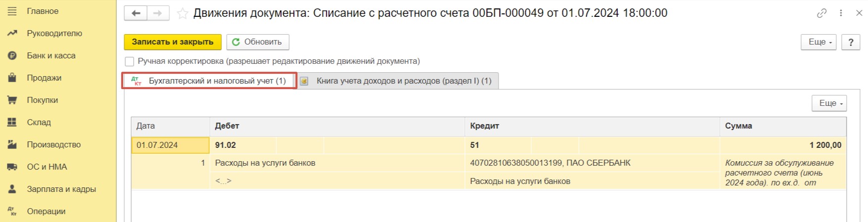
Task: Open help with the question mark button
Action: click(x=851, y=42)
